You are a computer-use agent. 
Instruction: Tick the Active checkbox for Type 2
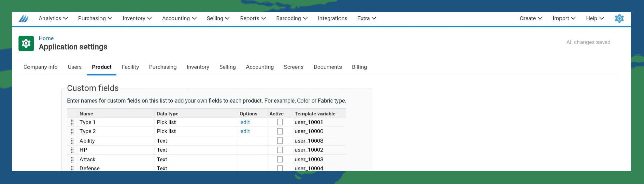click(x=280, y=131)
